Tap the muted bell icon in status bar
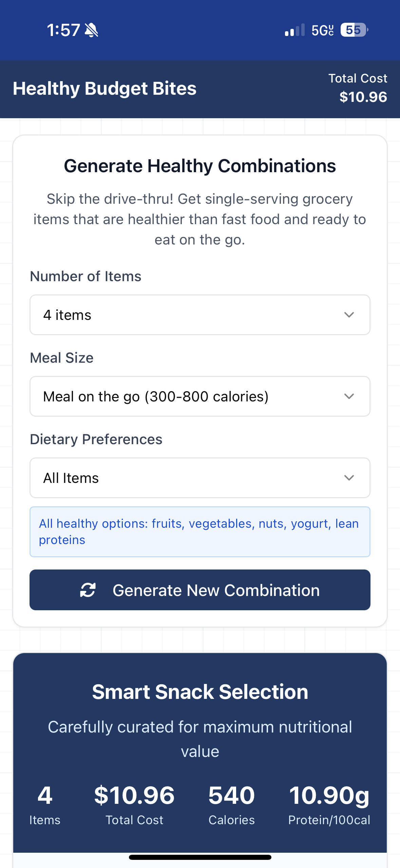The height and width of the screenshot is (868, 400). tap(91, 30)
